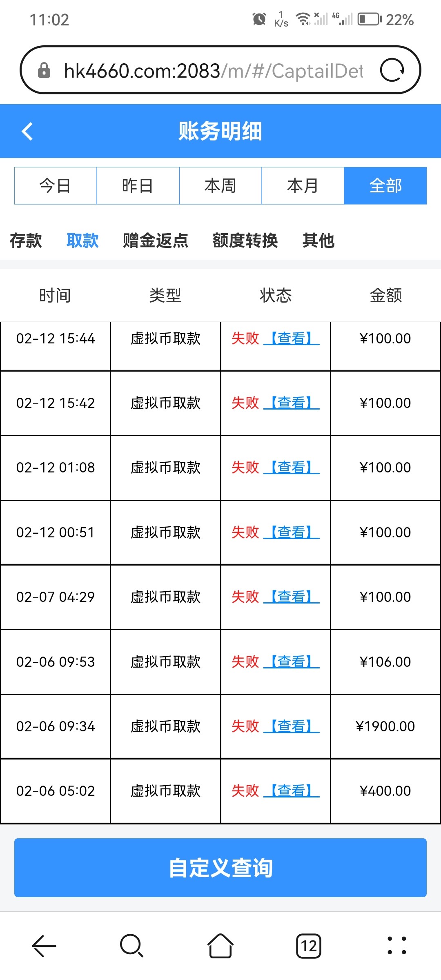
Task: Tap the back arrow in the blue header
Action: click(27, 131)
